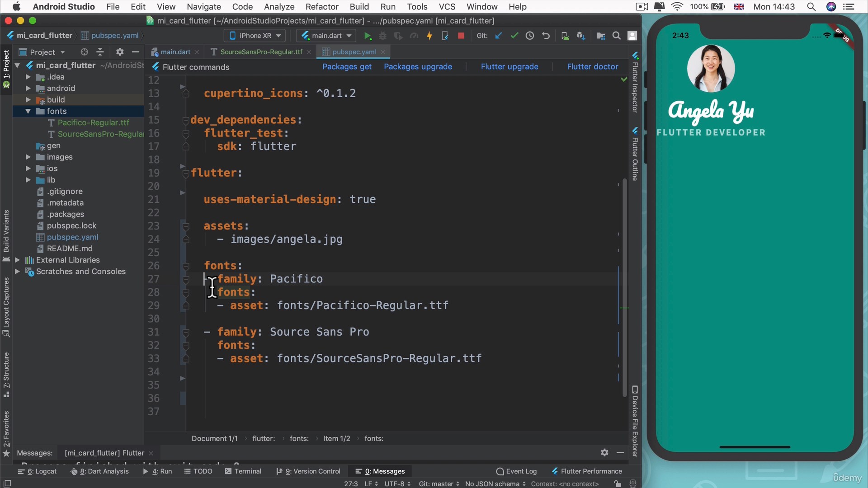The width and height of the screenshot is (868, 488).
Task: Expand the build folder
Action: pos(28,99)
